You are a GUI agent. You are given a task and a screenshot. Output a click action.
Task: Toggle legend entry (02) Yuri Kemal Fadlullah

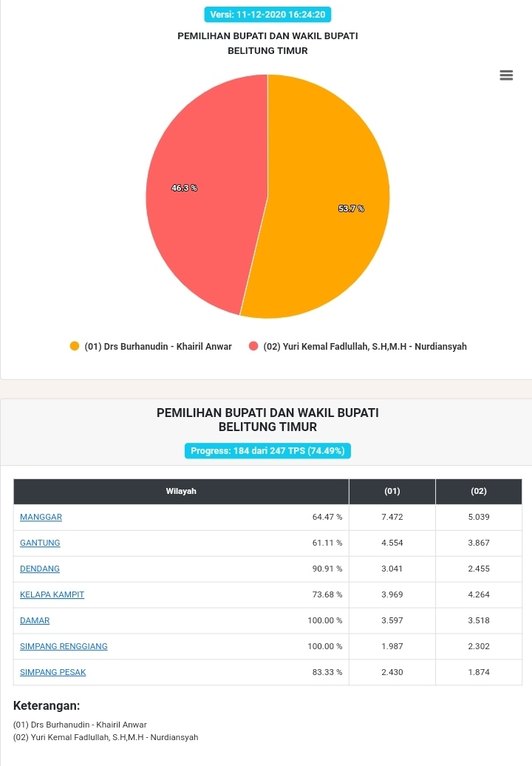click(358, 346)
